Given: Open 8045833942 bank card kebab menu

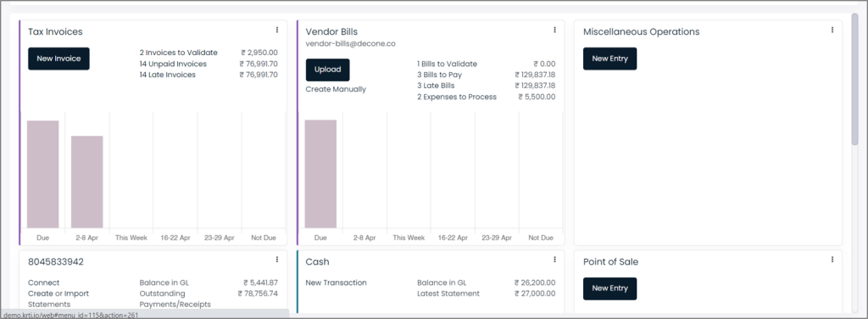Looking at the screenshot, I should (x=277, y=260).
